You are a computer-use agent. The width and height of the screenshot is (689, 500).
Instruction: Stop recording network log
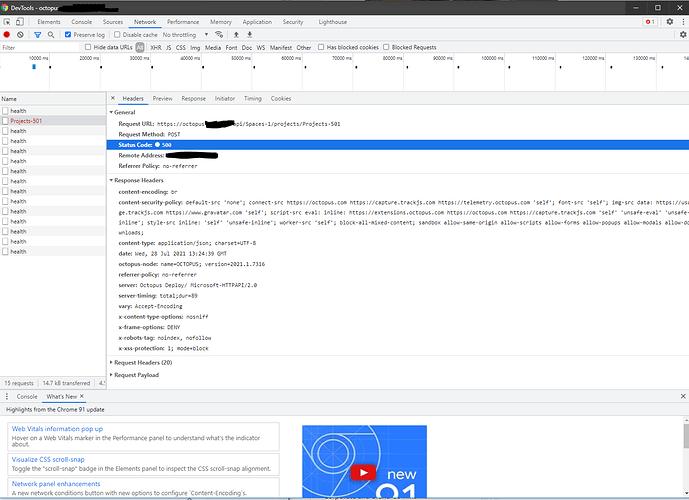coord(7,34)
